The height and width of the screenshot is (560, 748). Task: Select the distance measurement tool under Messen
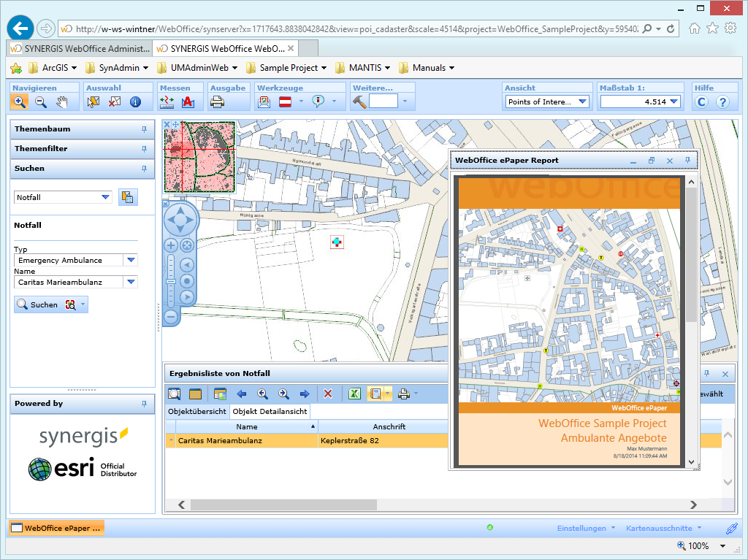[x=166, y=101]
